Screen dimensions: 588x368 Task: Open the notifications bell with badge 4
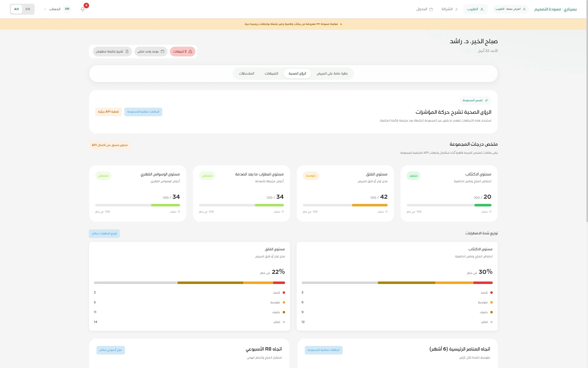pyautogui.click(x=83, y=9)
